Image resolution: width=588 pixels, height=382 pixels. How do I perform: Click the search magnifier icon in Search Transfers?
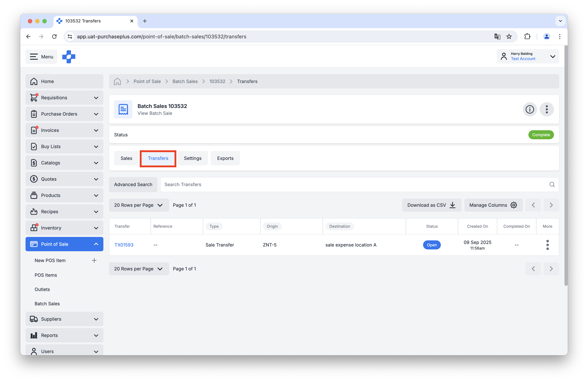[552, 185]
